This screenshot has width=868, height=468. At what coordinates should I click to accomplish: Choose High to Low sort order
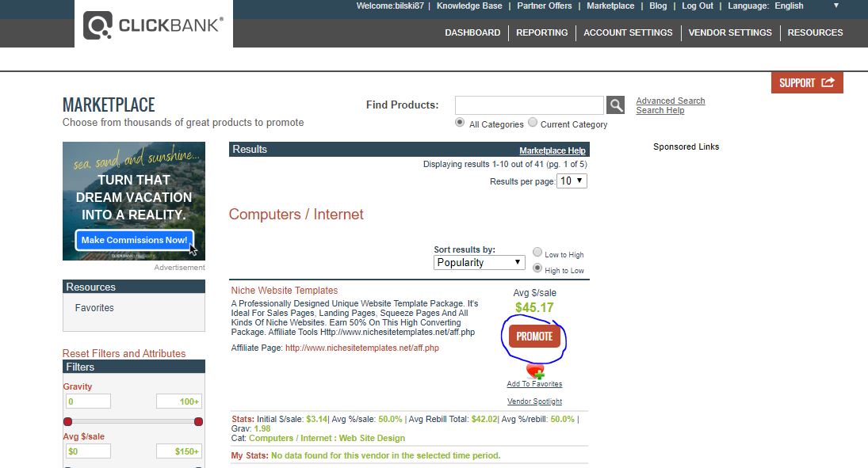coord(537,268)
